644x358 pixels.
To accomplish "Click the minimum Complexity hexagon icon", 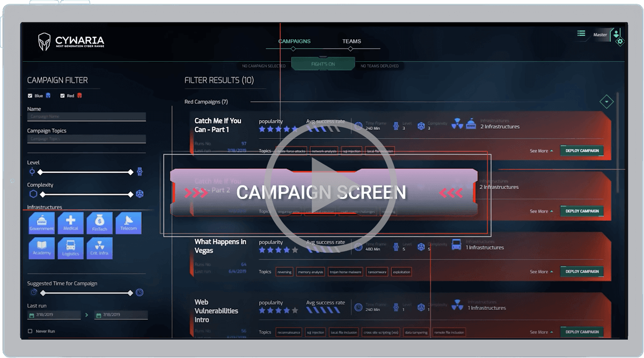I will click(33, 194).
